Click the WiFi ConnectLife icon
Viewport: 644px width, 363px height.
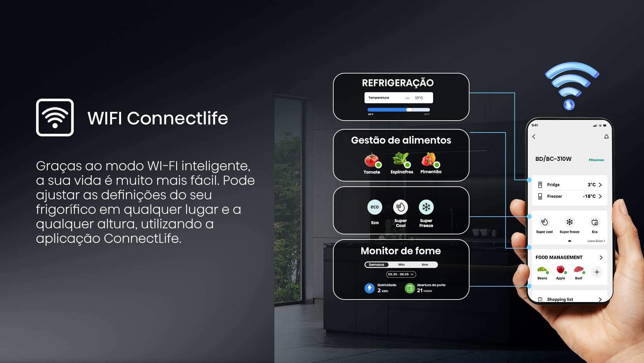pyautogui.click(x=54, y=118)
